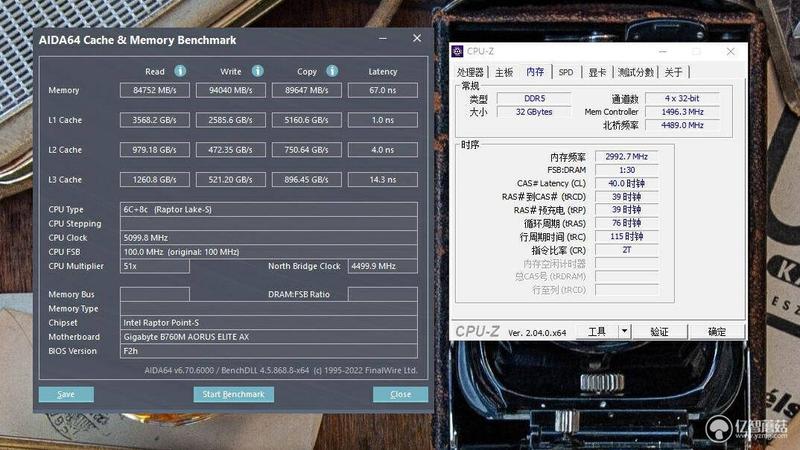This screenshot has height=450, width=800.
Task: Open the CPU-Z tools dropdown arrow
Action: tap(624, 332)
